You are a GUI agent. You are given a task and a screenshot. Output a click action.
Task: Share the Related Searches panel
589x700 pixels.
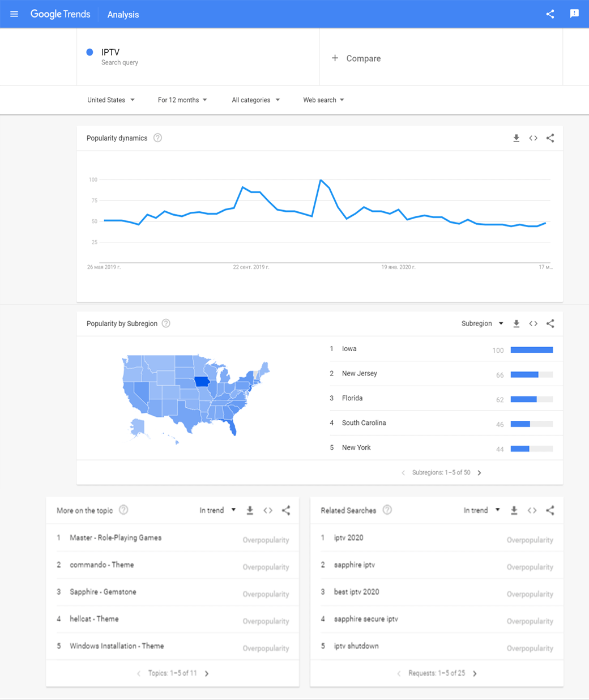(x=550, y=510)
